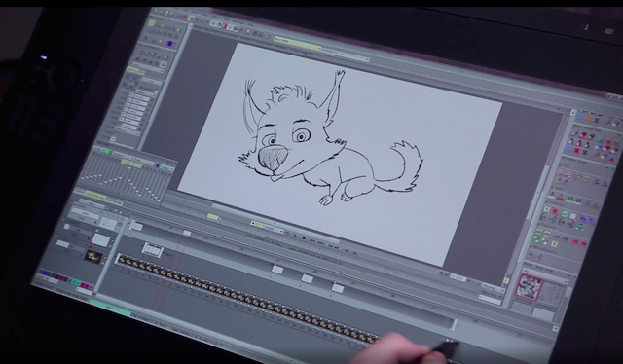The image size is (623, 364).
Task: Click the purple current-color swatch in the tool panel
Action: [x=170, y=44]
